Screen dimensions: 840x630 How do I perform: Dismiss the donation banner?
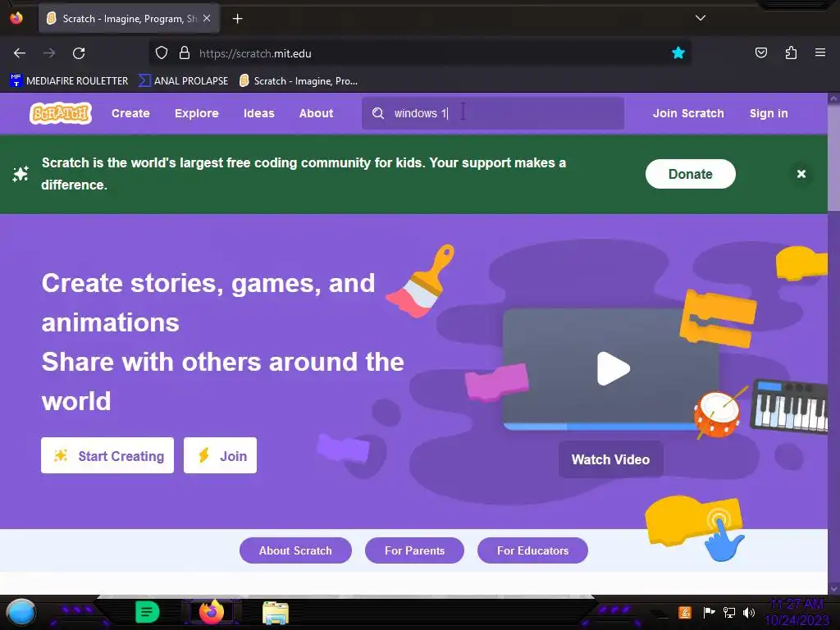tap(801, 174)
